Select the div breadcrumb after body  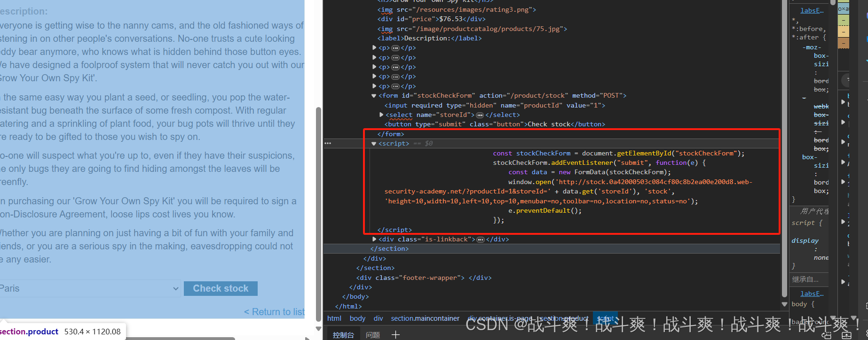click(379, 318)
